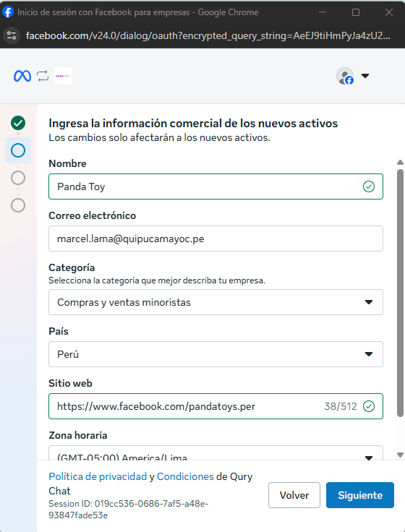Open the Política de privacidad link
The height and width of the screenshot is (532, 405).
[98, 476]
